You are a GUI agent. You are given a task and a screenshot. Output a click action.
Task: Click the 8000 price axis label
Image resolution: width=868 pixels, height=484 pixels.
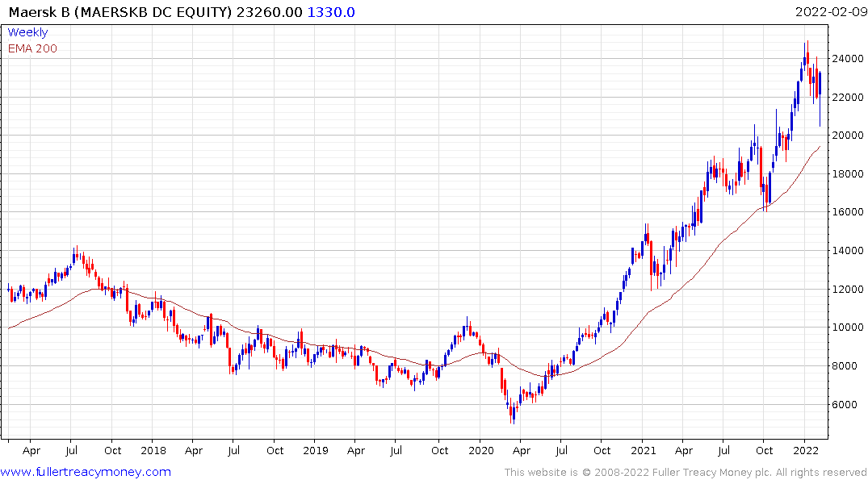click(x=845, y=366)
